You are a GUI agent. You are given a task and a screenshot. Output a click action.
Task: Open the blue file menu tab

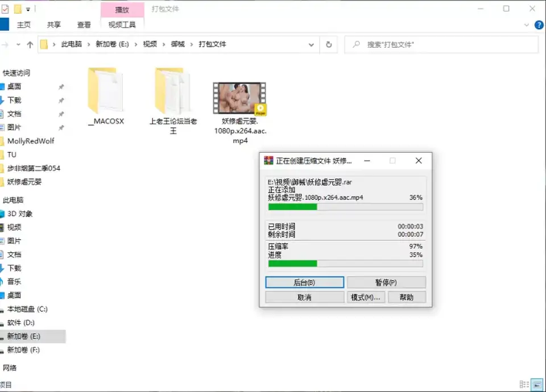point(4,24)
